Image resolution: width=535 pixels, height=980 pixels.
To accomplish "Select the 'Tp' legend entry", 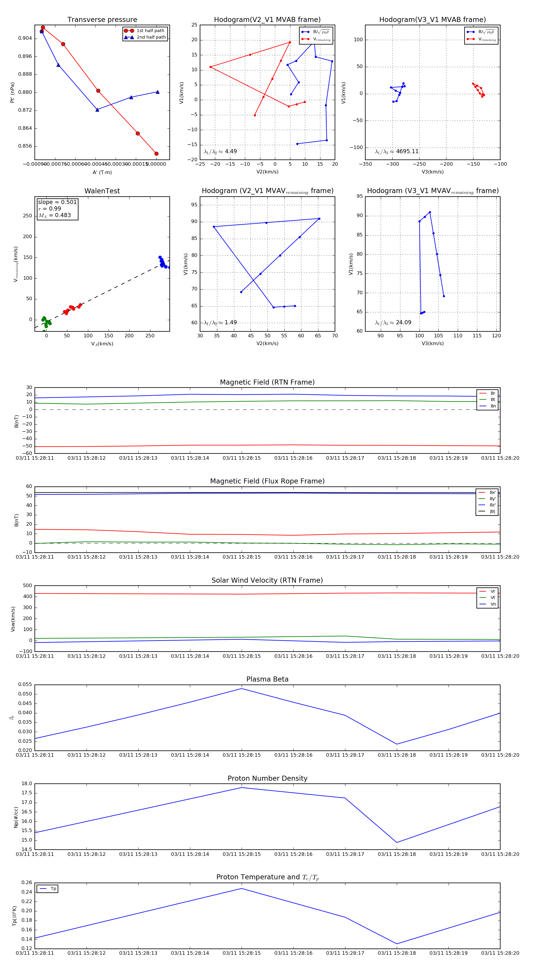I will tap(48, 889).
